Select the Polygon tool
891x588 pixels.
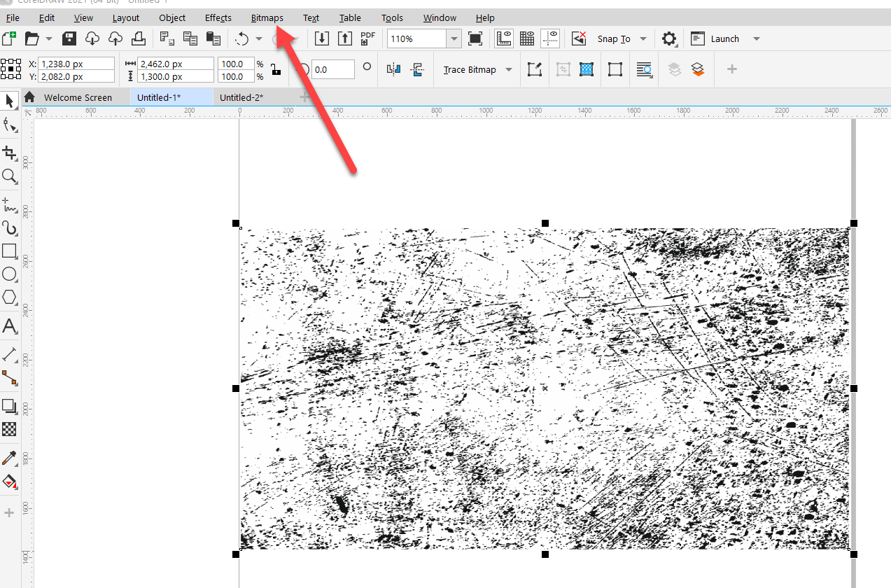coord(9,297)
